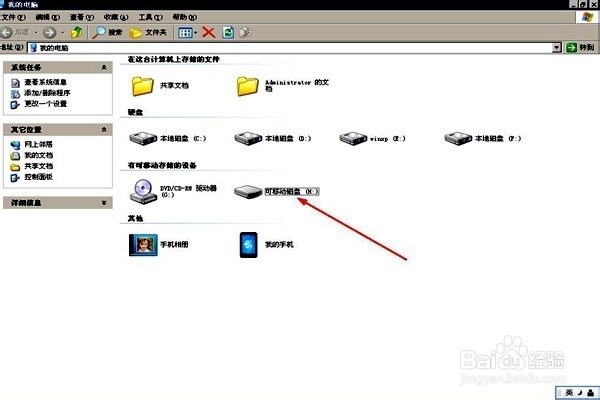The width and height of the screenshot is (600, 400).
Task: Click the Forward navigation arrow
Action: point(49,33)
